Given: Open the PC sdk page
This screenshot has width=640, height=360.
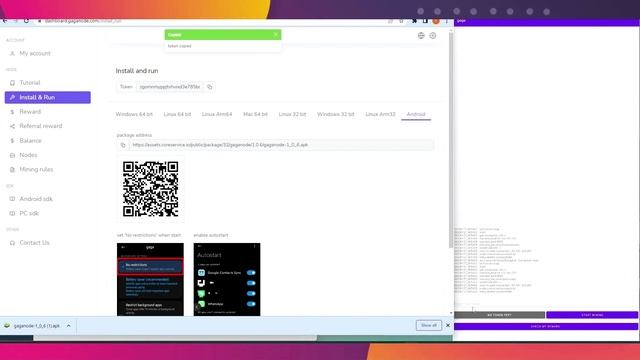Looking at the screenshot, I should (x=29, y=213).
